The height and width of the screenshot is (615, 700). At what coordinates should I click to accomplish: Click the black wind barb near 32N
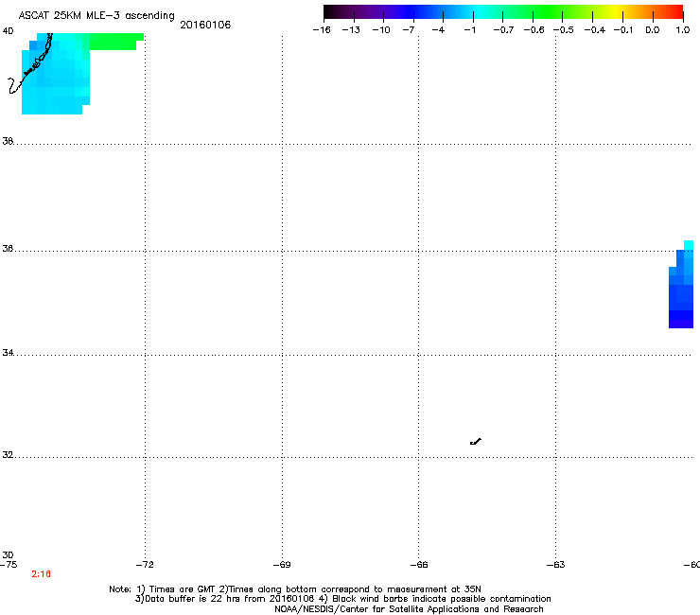coord(476,442)
